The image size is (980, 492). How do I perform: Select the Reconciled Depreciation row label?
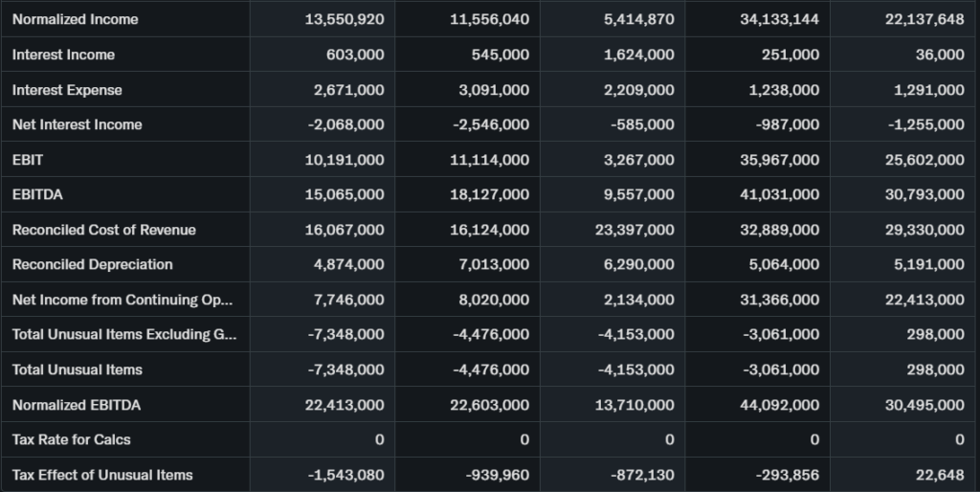[92, 264]
